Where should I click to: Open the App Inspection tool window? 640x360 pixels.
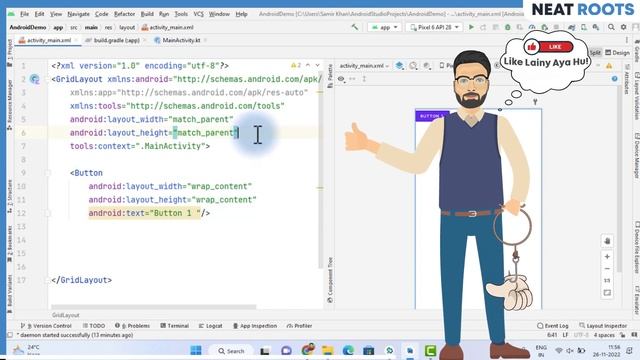(x=255, y=326)
